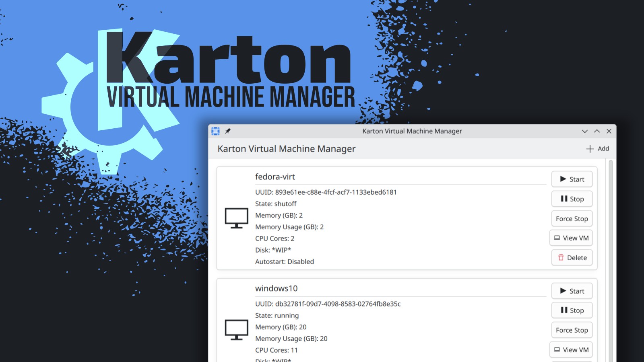Force Stop the running windows10 virtual machine
The width and height of the screenshot is (644, 362).
click(572, 330)
